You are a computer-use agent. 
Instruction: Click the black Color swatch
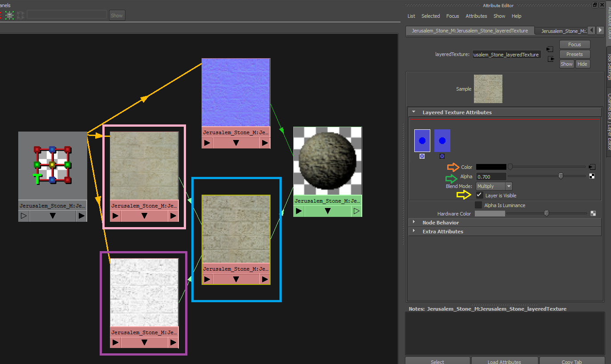pos(491,167)
